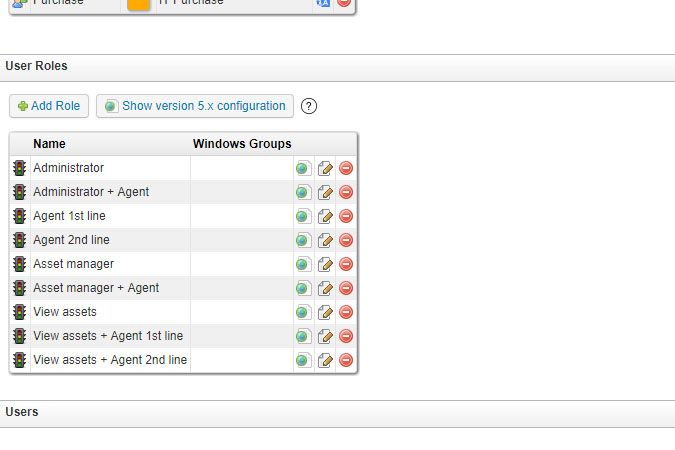The height and width of the screenshot is (450, 675).
Task: Show version 5.x configuration
Action: click(195, 106)
